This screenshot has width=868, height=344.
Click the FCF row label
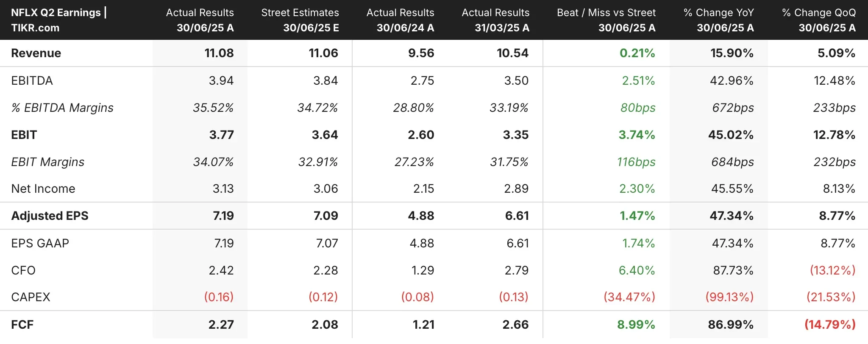coord(22,325)
